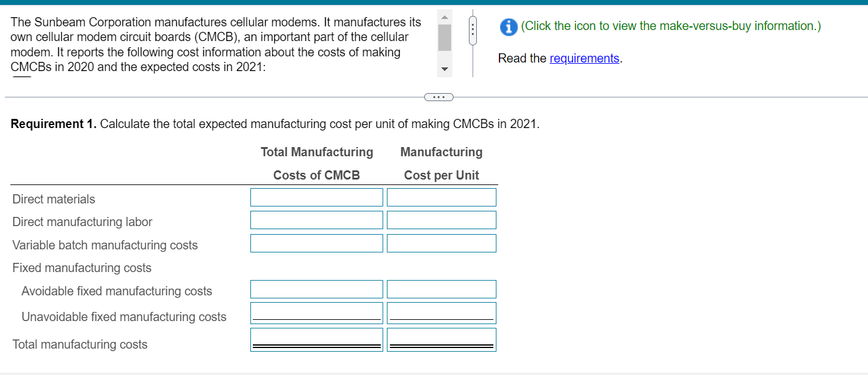The height and width of the screenshot is (375, 868).
Task: Select the Variable batch manufacturing costs field
Action: (x=316, y=243)
